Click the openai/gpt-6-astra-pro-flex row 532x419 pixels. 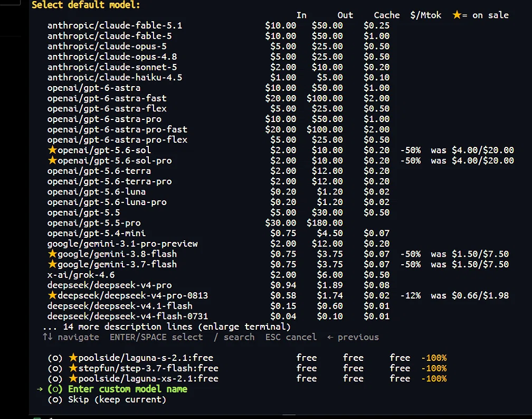coord(218,140)
